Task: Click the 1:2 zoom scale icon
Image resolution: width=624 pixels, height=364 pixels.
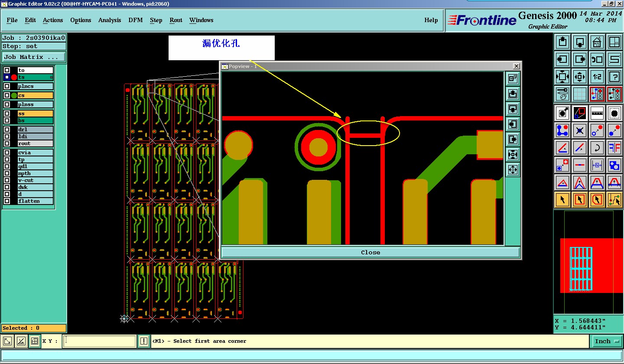Action: [x=597, y=77]
